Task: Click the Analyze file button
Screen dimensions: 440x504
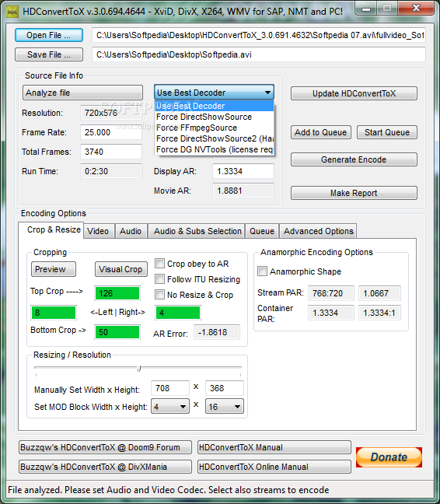Action: [83, 93]
